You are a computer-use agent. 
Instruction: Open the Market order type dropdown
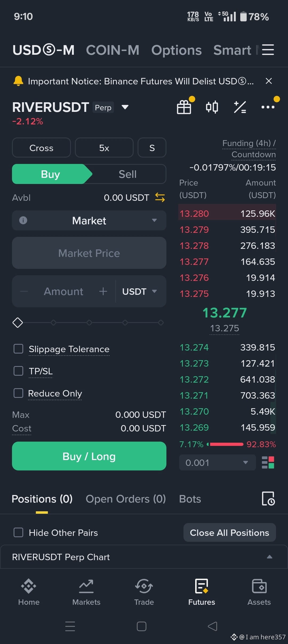(89, 221)
